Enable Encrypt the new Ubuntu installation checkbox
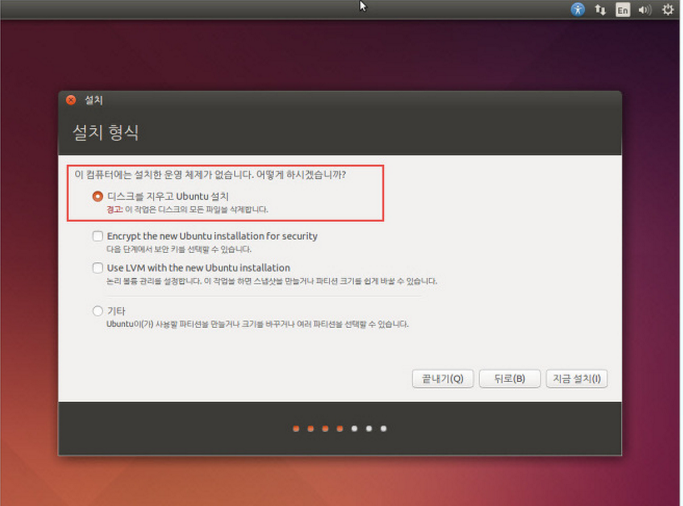 click(x=98, y=236)
